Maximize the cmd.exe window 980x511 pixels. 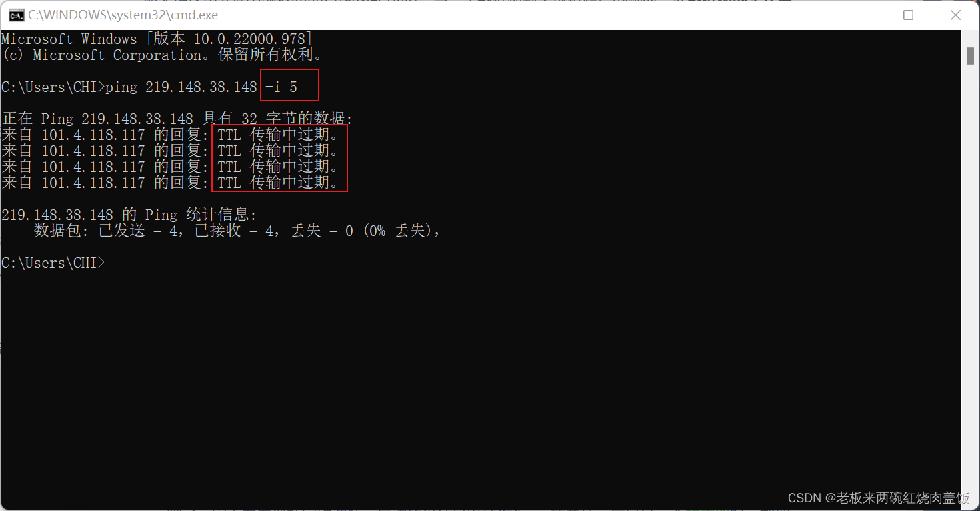pyautogui.click(x=908, y=15)
